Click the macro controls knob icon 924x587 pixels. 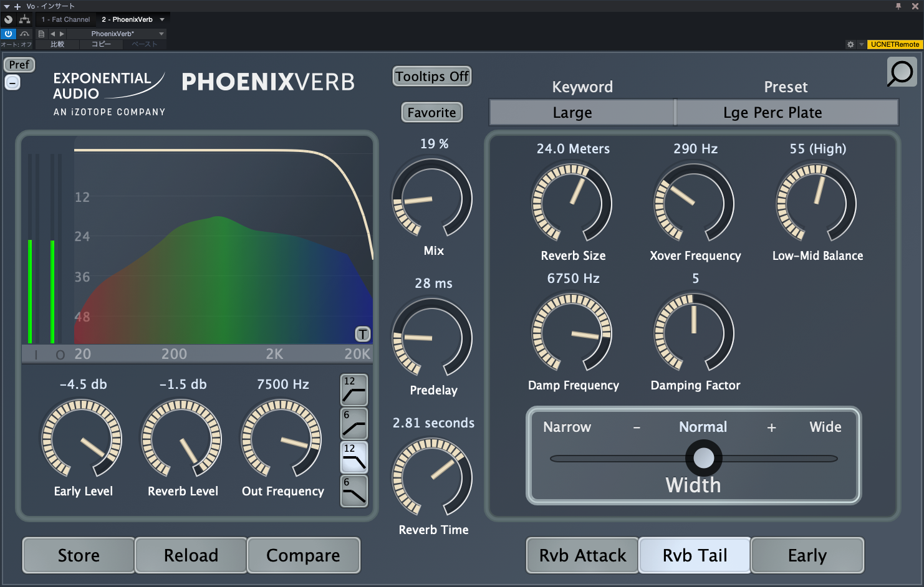(9, 19)
